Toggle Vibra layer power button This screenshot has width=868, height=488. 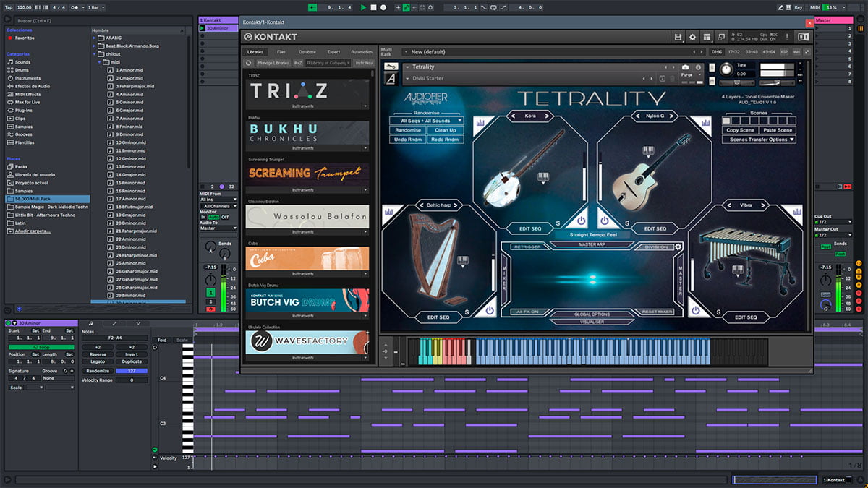[x=696, y=310]
